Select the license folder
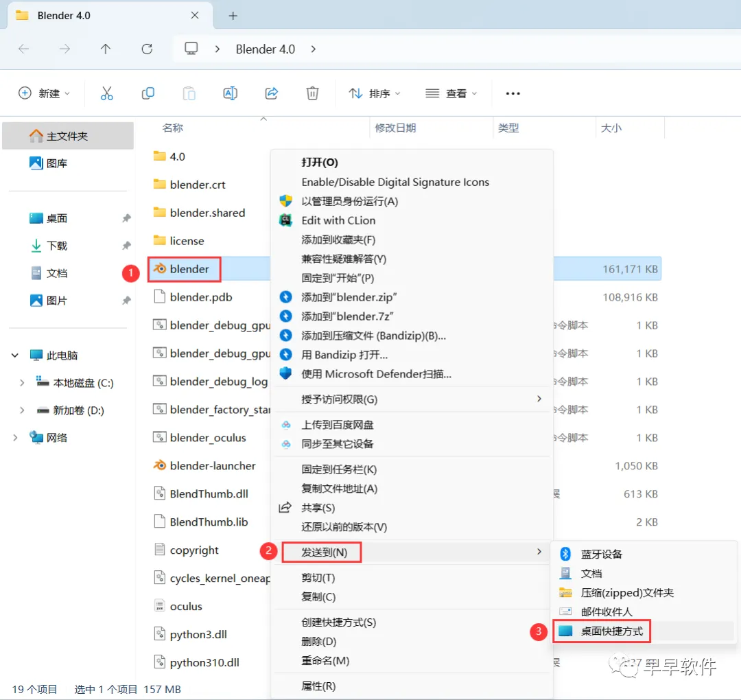This screenshot has width=741, height=700. (x=178, y=241)
